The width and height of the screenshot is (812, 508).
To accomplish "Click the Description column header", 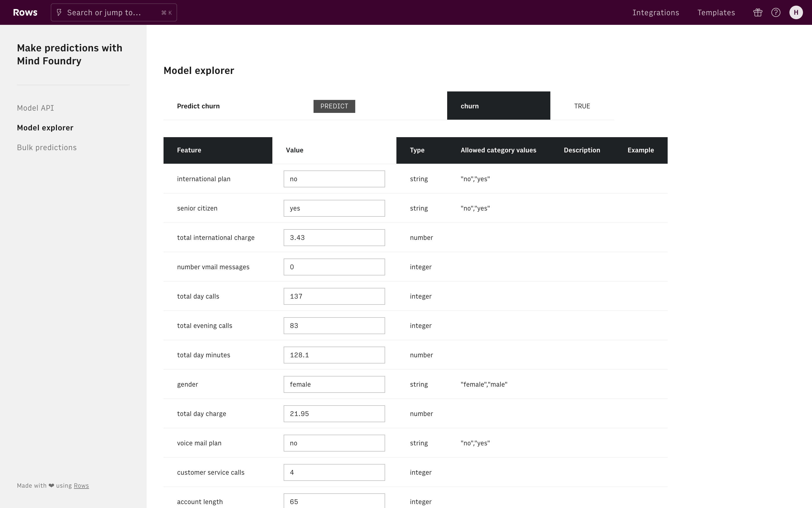I will (x=582, y=150).
